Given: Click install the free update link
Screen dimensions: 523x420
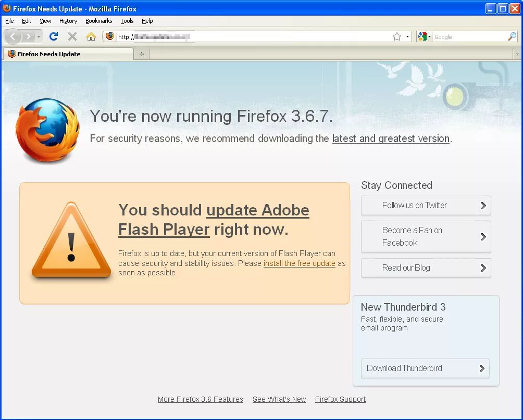Looking at the screenshot, I should point(299,263).
